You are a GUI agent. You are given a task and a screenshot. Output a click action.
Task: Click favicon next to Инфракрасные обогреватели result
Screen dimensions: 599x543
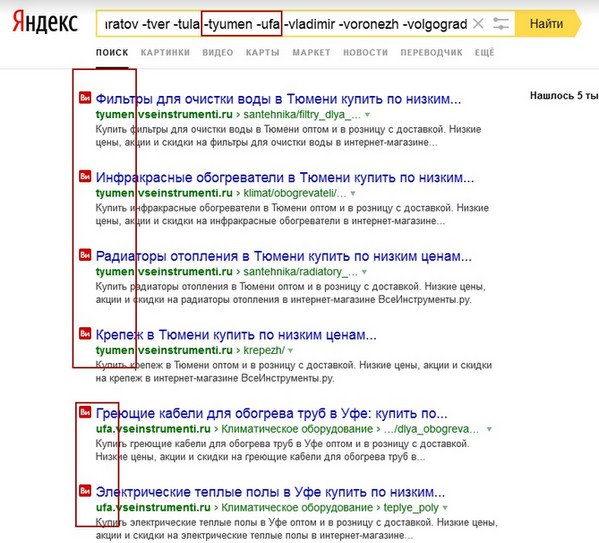[x=85, y=176]
